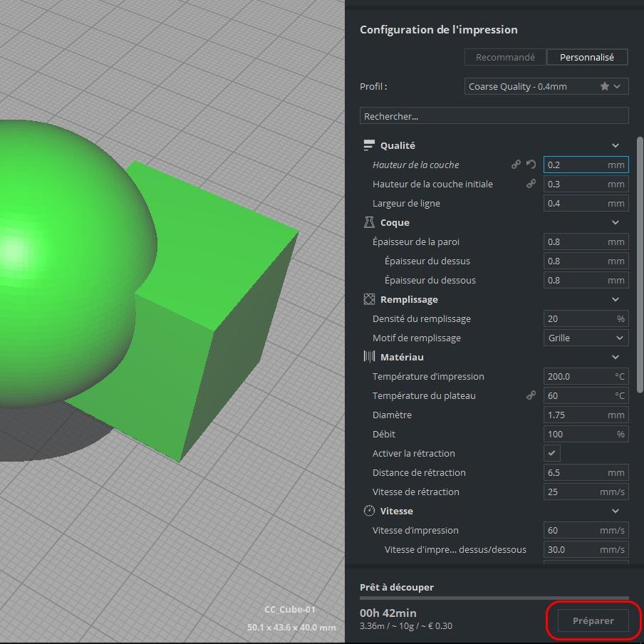This screenshot has height=644, width=644.
Task: Collapse the Qualité section chevron
Action: [x=616, y=145]
